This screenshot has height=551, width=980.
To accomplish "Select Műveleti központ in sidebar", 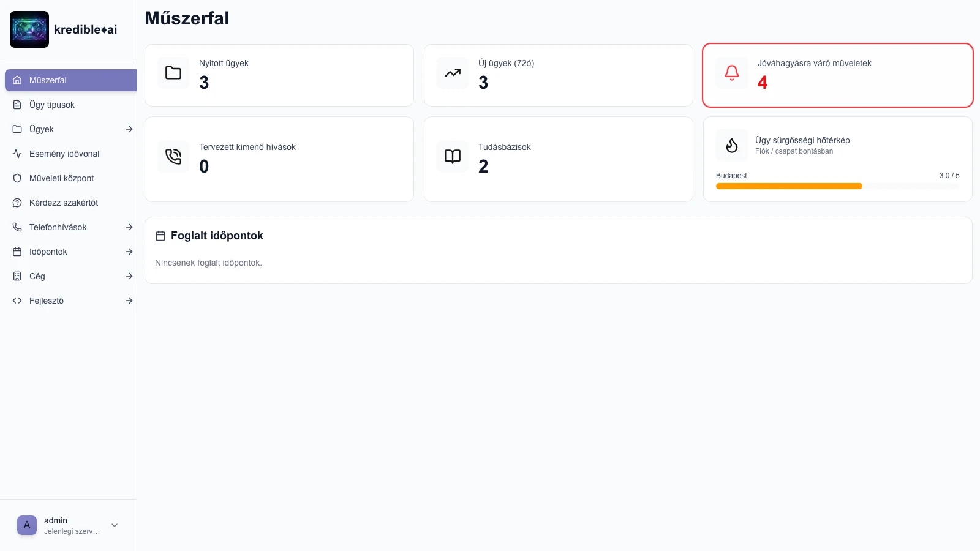I will point(61,178).
